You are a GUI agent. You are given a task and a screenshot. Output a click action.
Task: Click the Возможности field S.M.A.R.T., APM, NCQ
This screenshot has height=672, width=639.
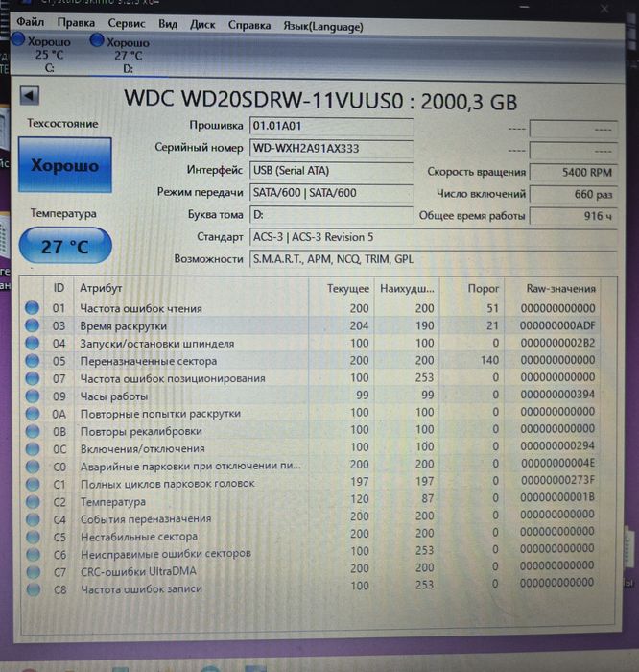point(433,259)
